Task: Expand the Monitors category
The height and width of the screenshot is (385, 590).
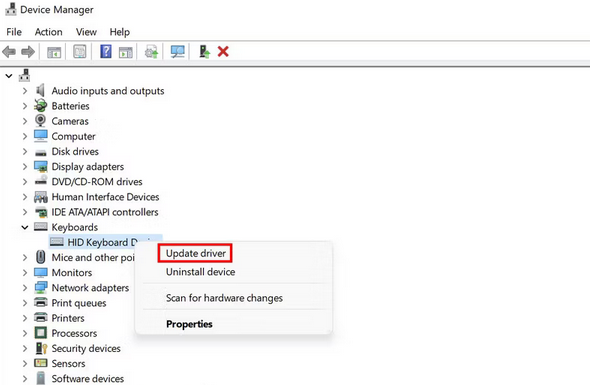Action: point(25,272)
